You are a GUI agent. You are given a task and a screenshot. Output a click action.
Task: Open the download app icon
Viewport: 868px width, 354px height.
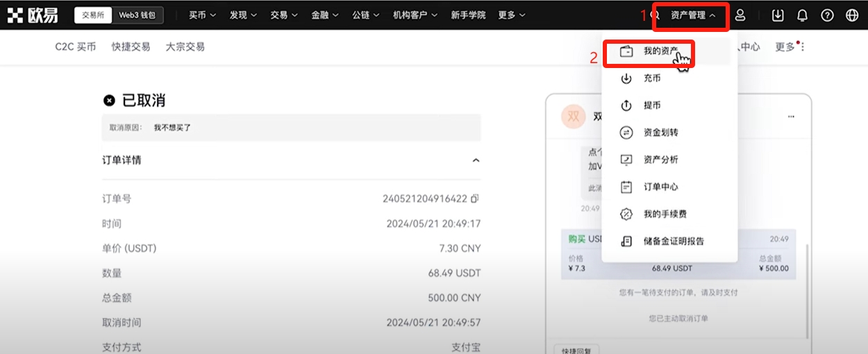[x=778, y=15]
